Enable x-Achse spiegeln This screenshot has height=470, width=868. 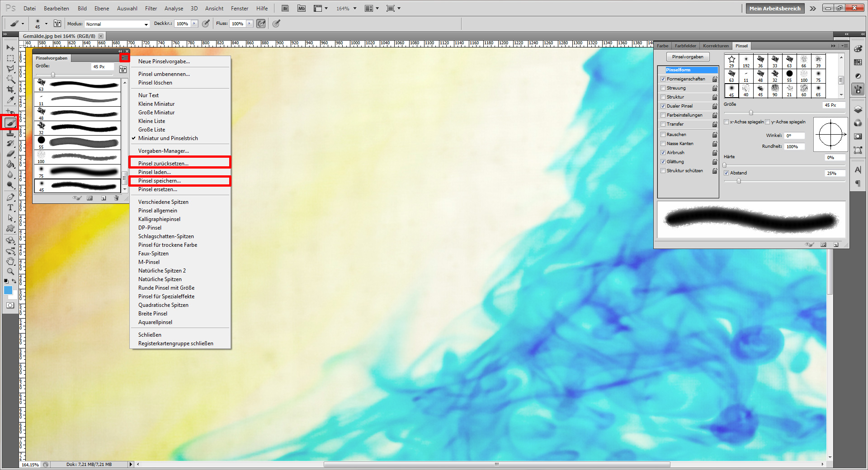726,122
